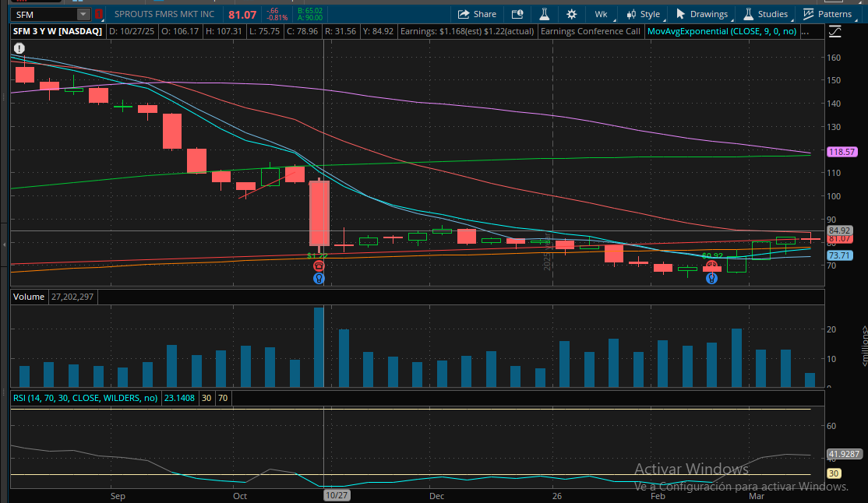Click the R: 31.56 range readout
868x503 pixels.
point(340,32)
